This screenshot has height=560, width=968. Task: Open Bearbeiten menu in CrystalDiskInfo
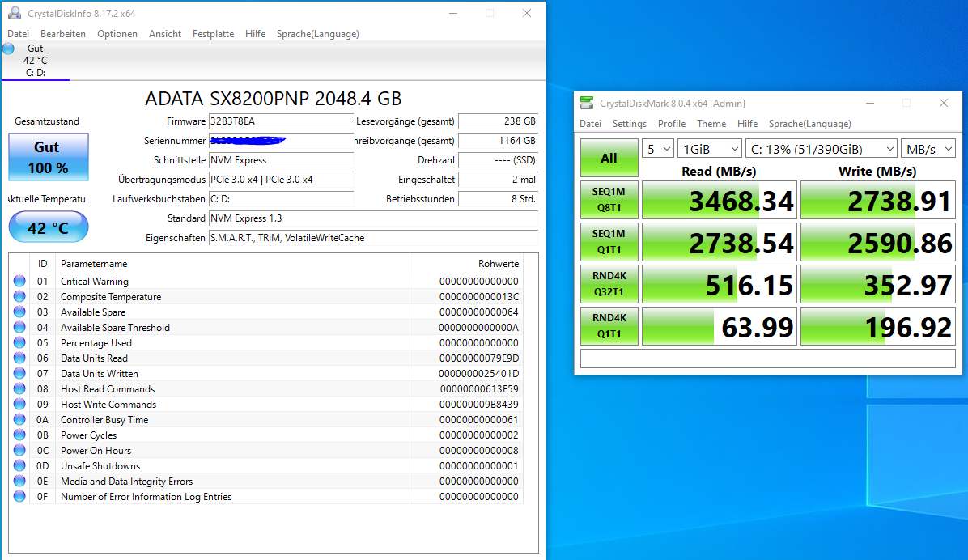pyautogui.click(x=63, y=34)
